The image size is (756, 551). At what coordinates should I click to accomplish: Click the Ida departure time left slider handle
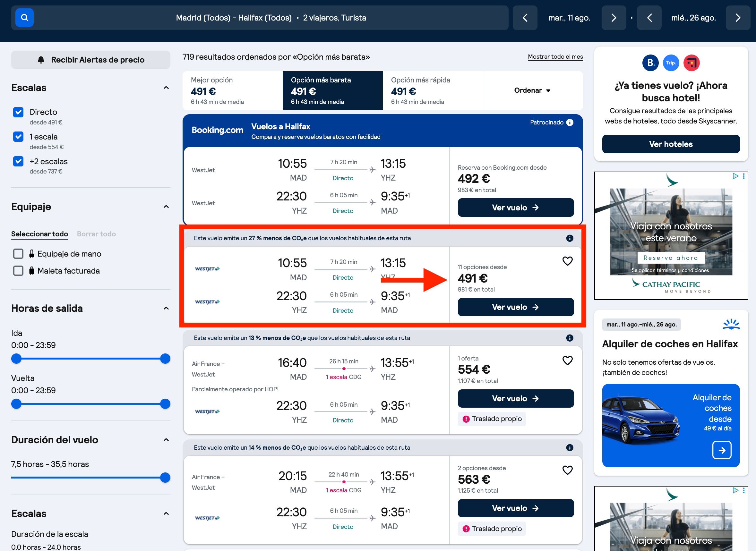point(16,359)
